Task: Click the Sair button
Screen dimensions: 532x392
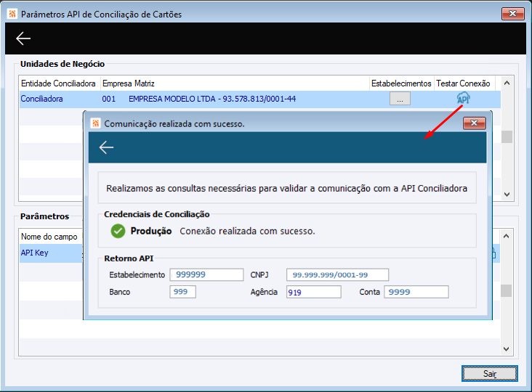Action: (x=490, y=373)
